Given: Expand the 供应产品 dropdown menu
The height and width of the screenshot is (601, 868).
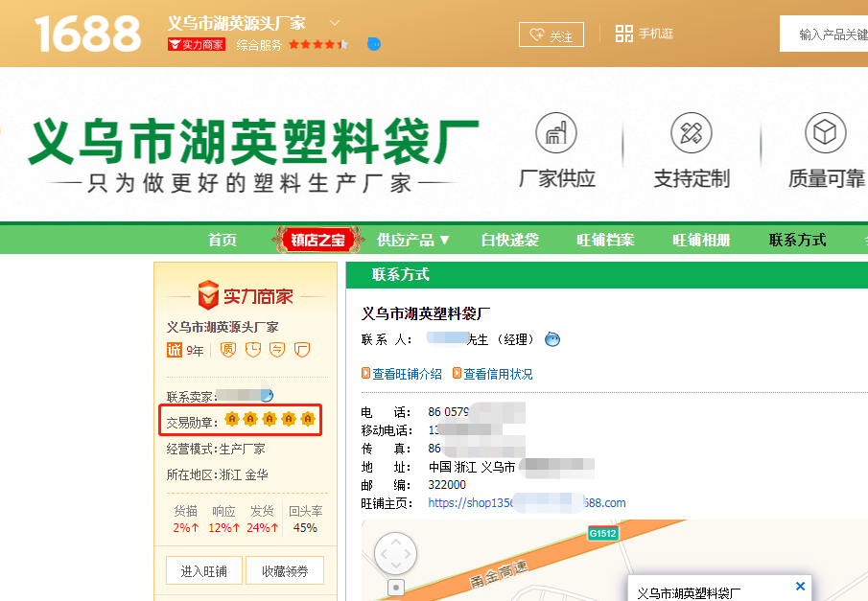Looking at the screenshot, I should tap(413, 240).
